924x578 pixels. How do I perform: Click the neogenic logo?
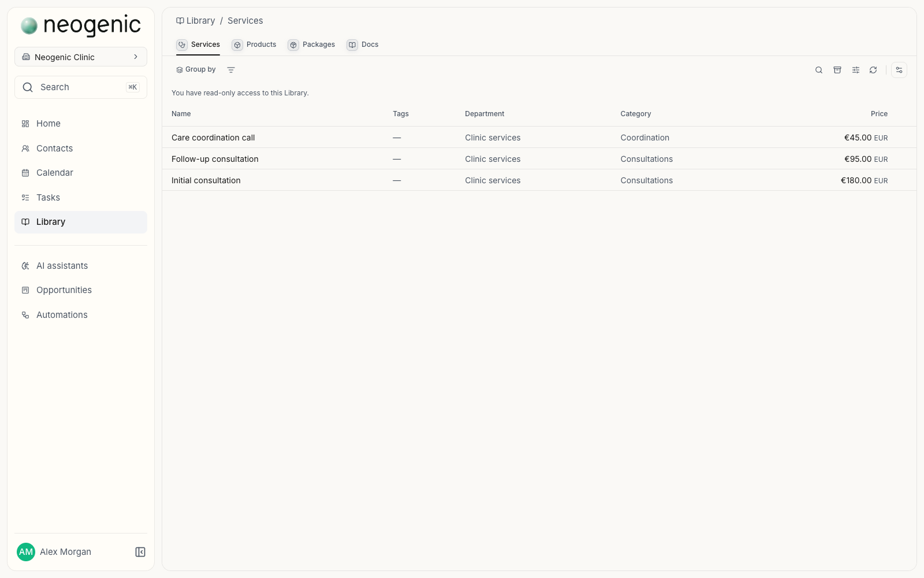(81, 25)
